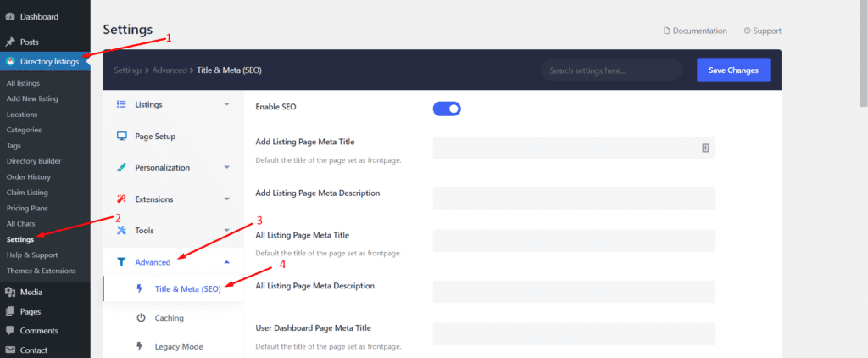Open the Documentation link
This screenshot has height=358, width=868.
coord(694,31)
